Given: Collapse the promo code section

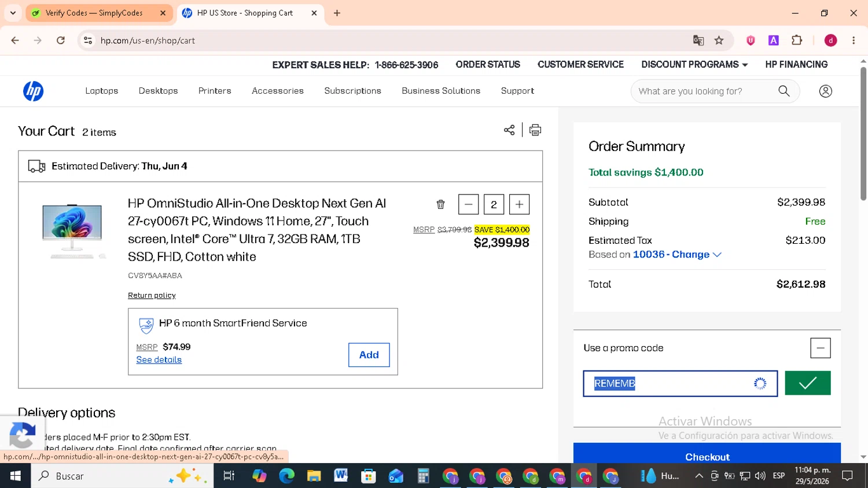Looking at the screenshot, I should click(821, 348).
